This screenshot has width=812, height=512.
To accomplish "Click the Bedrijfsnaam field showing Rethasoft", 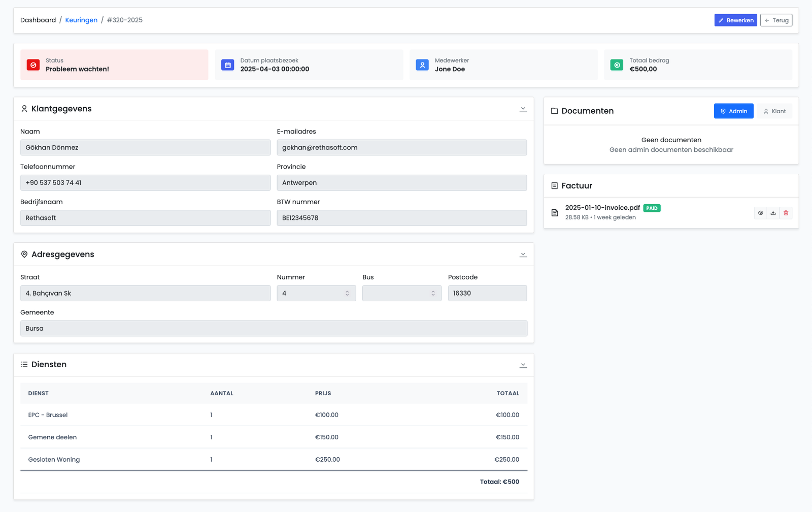I will point(145,218).
